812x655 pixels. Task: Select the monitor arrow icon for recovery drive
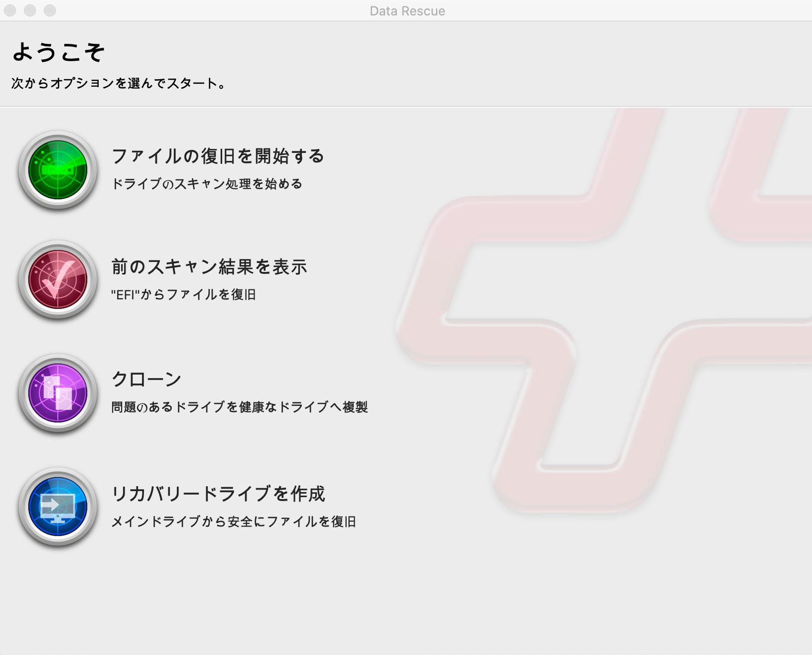[57, 507]
